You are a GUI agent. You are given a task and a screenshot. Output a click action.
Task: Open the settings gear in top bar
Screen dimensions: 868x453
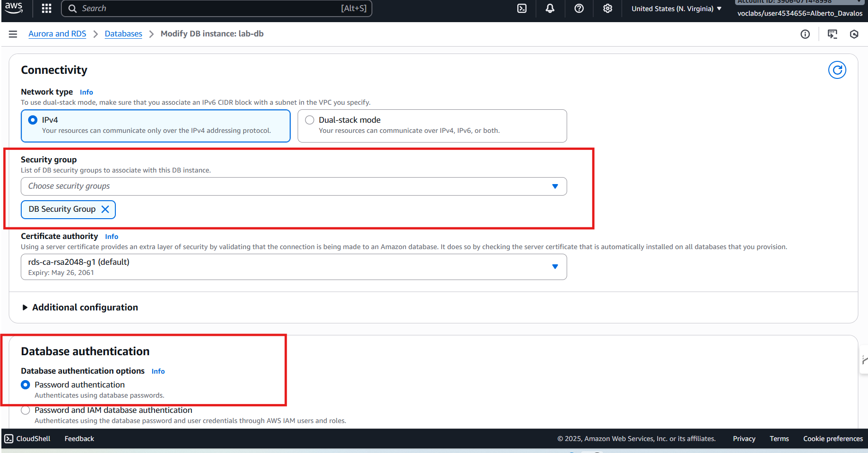point(608,8)
